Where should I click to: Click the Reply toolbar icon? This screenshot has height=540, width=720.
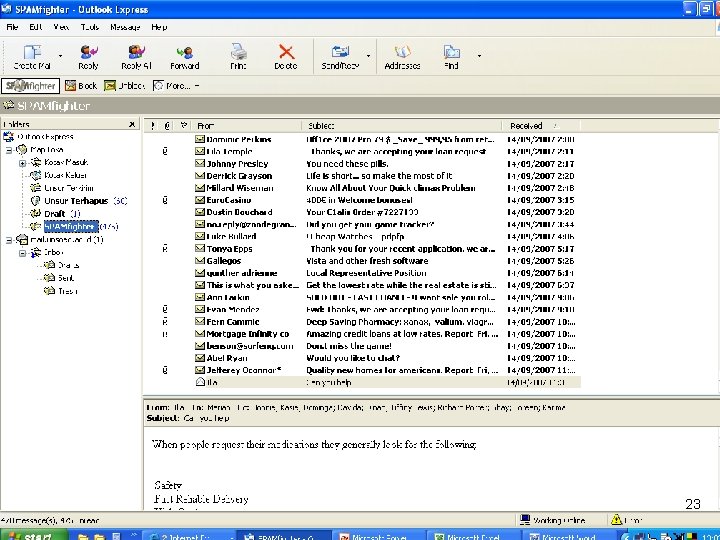click(x=88, y=52)
